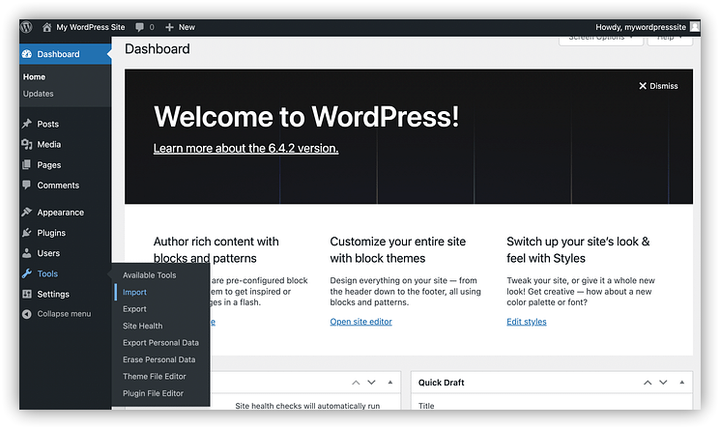Choose Site Health in Tools submenu
The image size is (720, 429).
click(142, 326)
